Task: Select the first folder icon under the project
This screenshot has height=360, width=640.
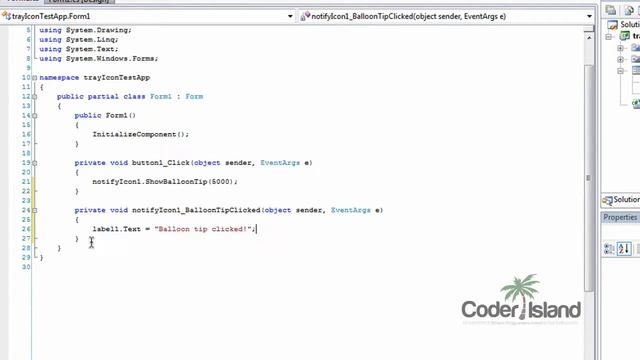Action: pyautogui.click(x=636, y=48)
